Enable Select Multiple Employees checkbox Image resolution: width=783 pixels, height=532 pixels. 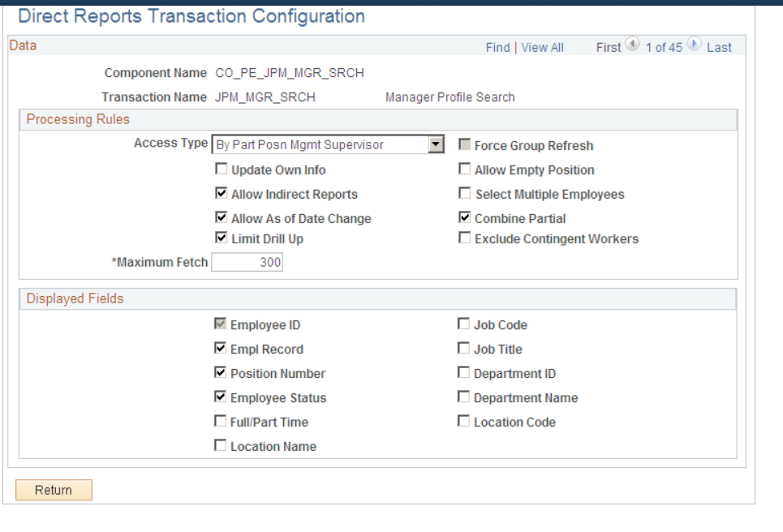point(464,194)
